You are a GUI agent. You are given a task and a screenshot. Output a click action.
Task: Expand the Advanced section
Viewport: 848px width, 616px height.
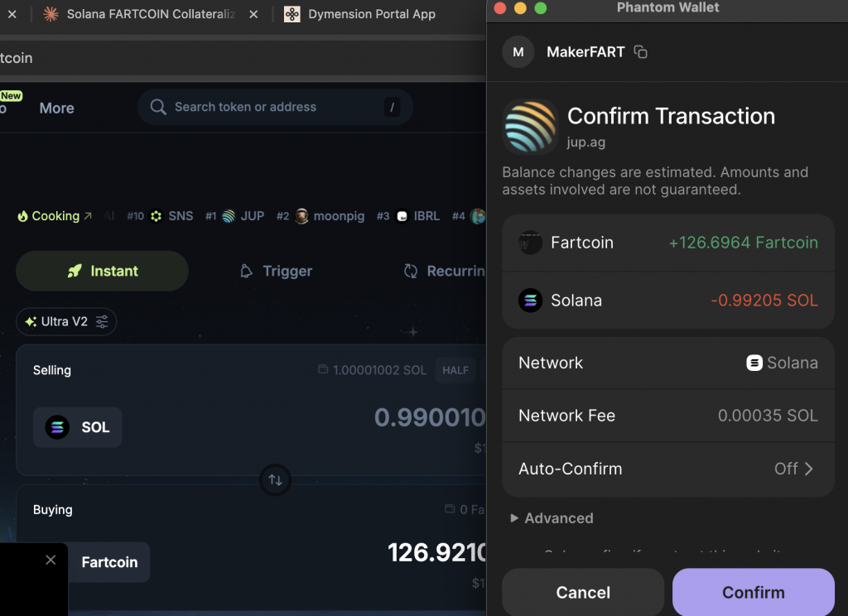tap(552, 518)
